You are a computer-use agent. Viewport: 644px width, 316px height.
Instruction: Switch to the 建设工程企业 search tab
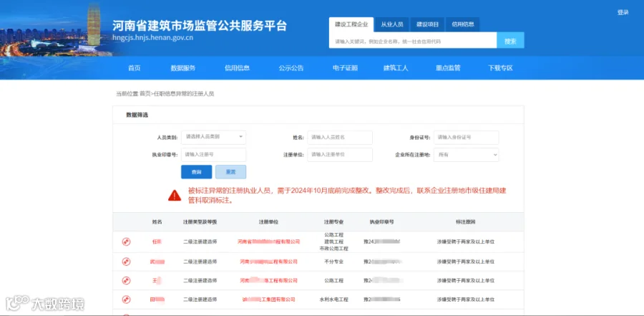(351, 24)
